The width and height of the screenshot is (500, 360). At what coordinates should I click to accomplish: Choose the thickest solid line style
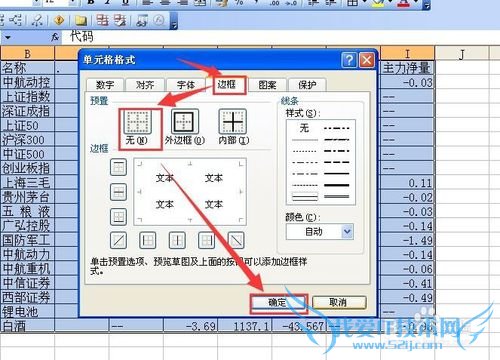point(337,185)
